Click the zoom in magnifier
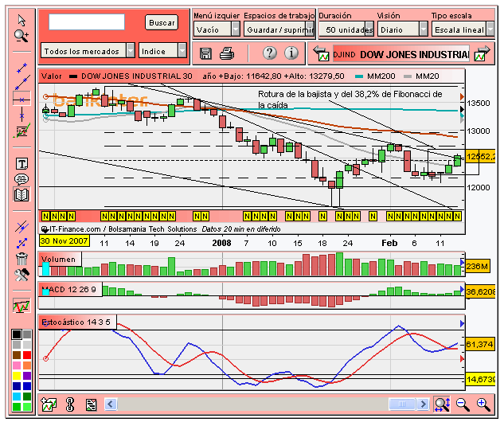 (483, 404)
